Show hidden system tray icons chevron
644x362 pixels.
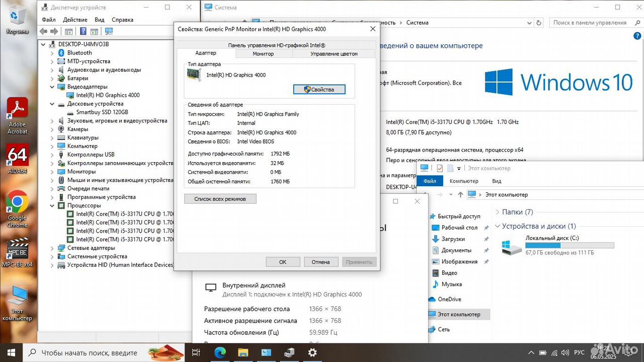tap(531, 352)
